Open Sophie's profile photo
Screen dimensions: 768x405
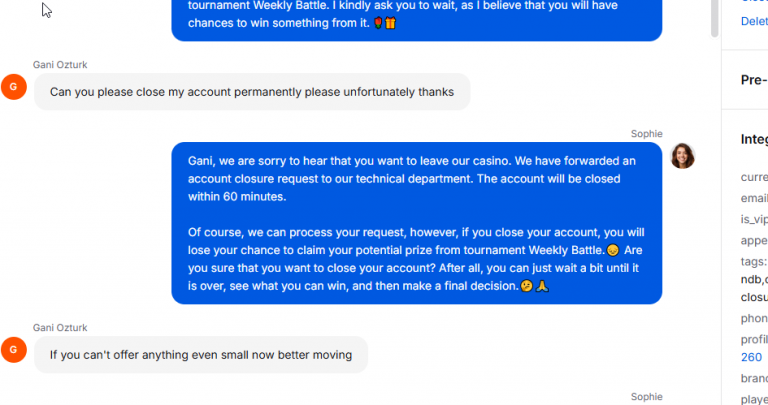click(x=683, y=155)
